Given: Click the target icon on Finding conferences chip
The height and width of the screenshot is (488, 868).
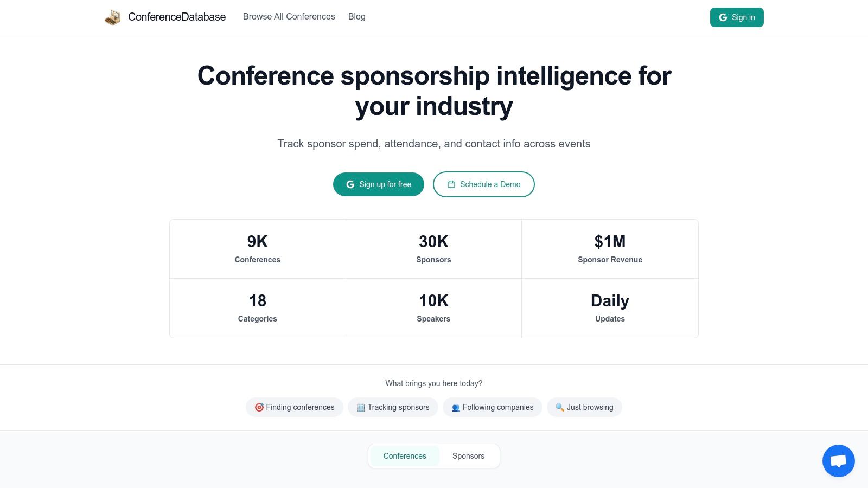Looking at the screenshot, I should [259, 407].
